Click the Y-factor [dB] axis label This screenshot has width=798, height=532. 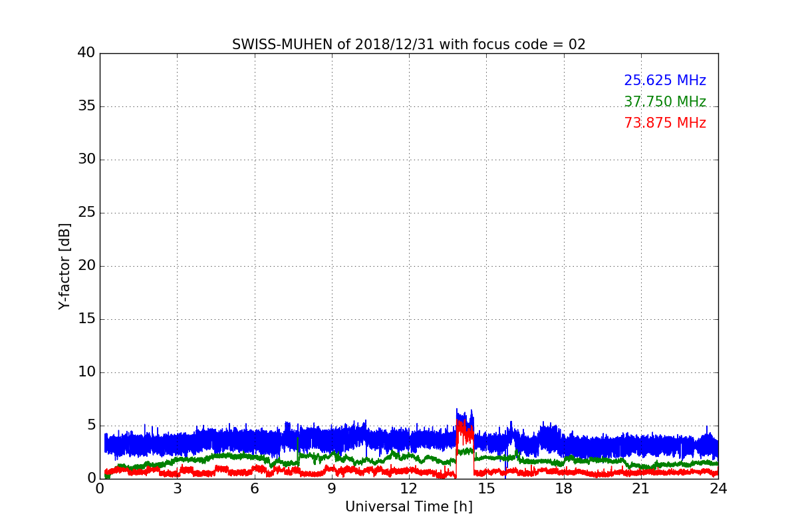tap(65, 266)
